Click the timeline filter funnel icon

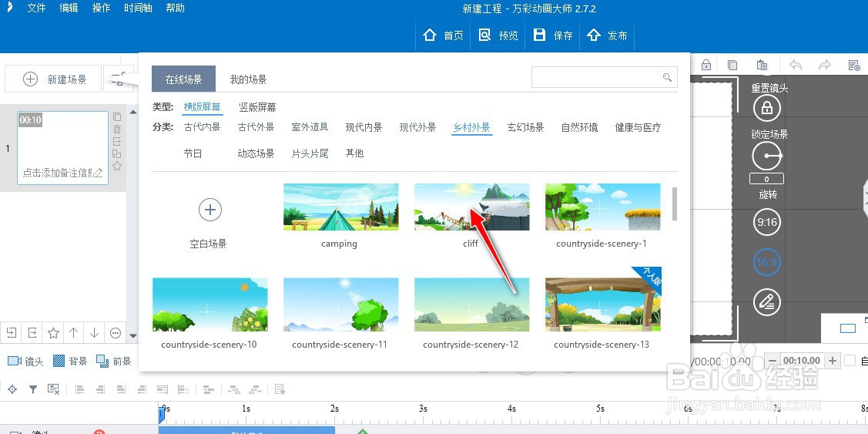tap(33, 389)
